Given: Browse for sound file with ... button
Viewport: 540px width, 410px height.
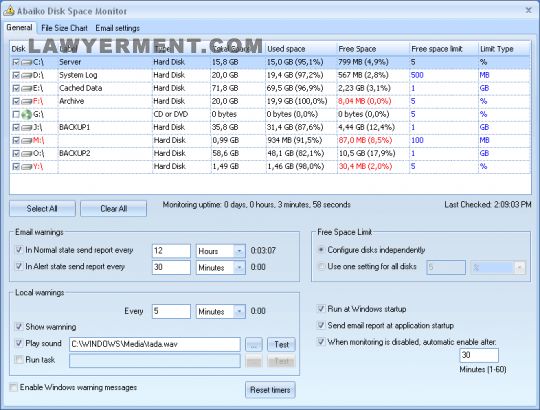Looking at the screenshot, I should [254, 345].
